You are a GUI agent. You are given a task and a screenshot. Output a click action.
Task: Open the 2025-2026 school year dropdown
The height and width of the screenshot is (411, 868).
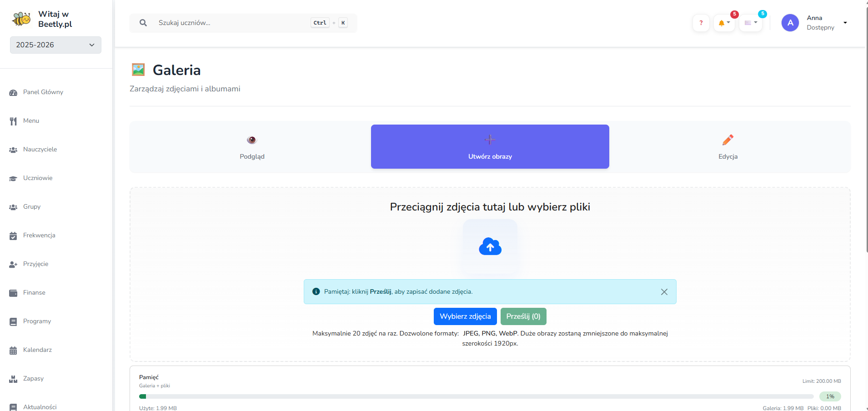pos(55,45)
